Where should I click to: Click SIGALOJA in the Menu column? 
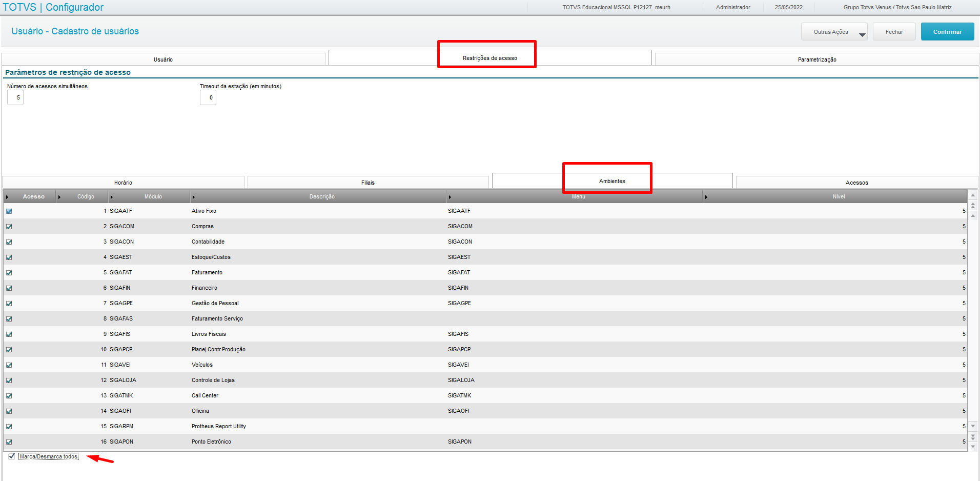click(x=461, y=380)
